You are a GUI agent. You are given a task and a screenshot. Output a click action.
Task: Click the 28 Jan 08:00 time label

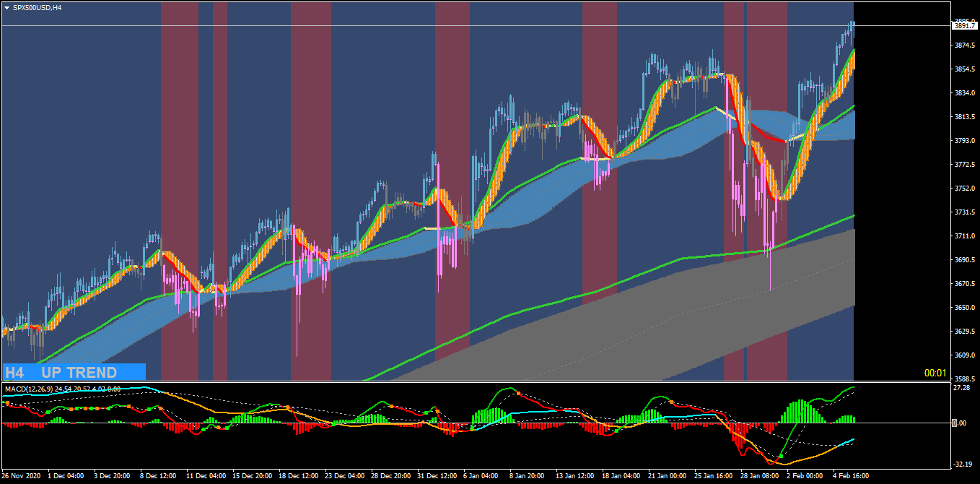click(x=761, y=476)
